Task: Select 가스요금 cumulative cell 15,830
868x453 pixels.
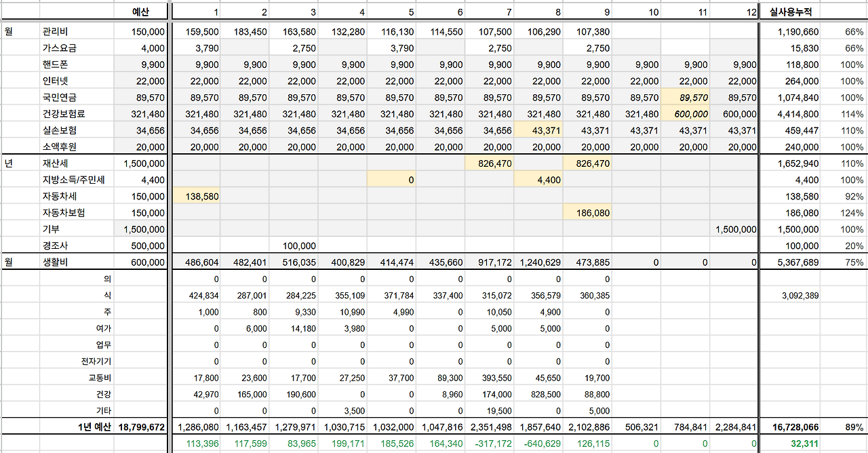Action: (804, 48)
